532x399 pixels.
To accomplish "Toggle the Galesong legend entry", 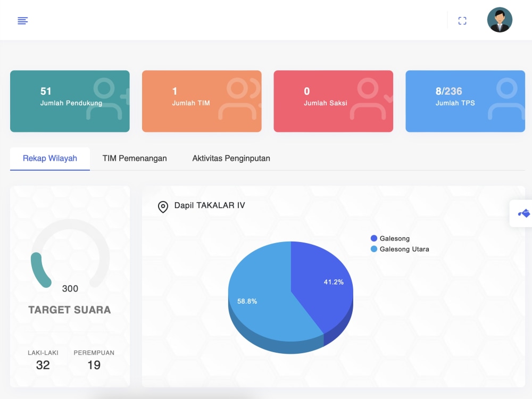I will point(390,238).
